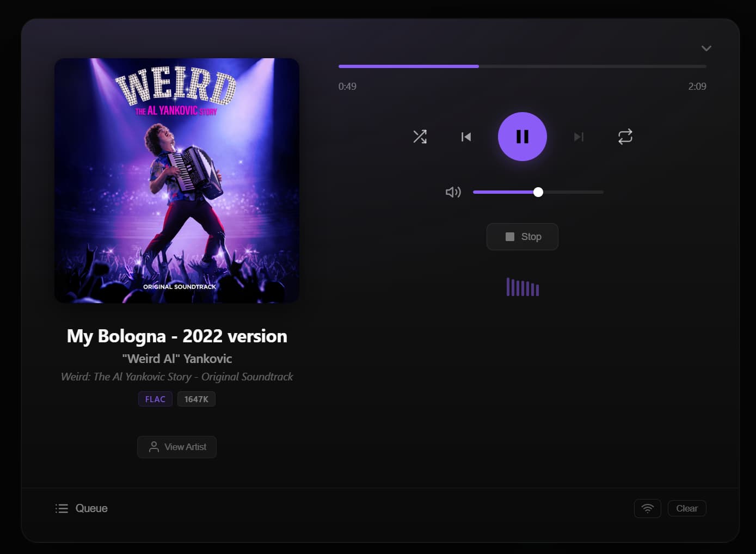Click the Queue list icon
Image resolution: width=756 pixels, height=554 pixels.
62,508
